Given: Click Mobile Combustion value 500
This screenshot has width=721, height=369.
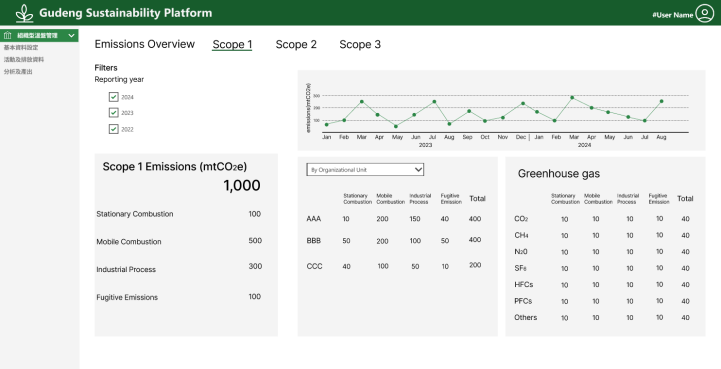Looking at the screenshot, I should (x=255, y=241).
